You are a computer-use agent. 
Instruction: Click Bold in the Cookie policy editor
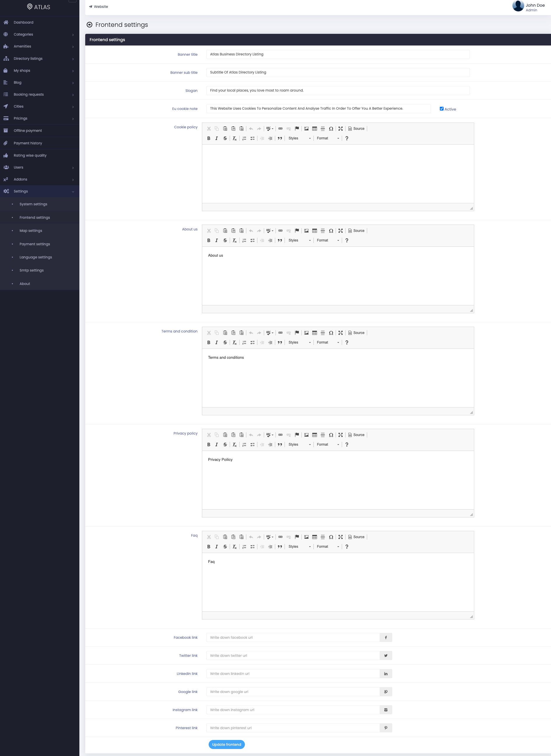point(209,138)
